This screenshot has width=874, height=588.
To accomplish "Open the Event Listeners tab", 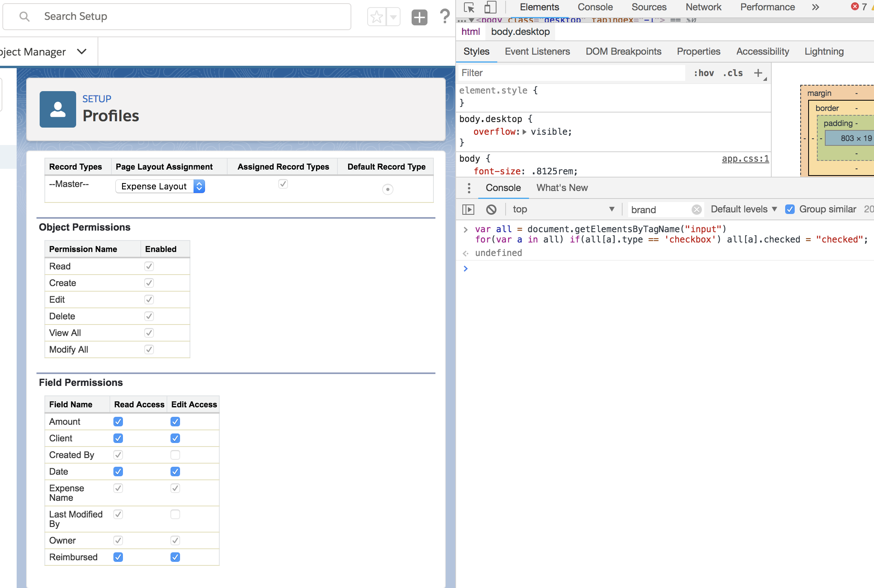I will (537, 52).
